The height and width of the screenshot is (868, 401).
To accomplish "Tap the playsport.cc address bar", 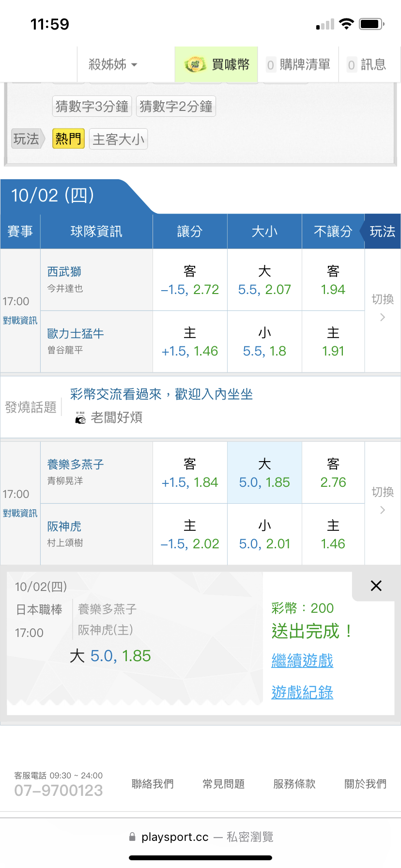I will 200,837.
